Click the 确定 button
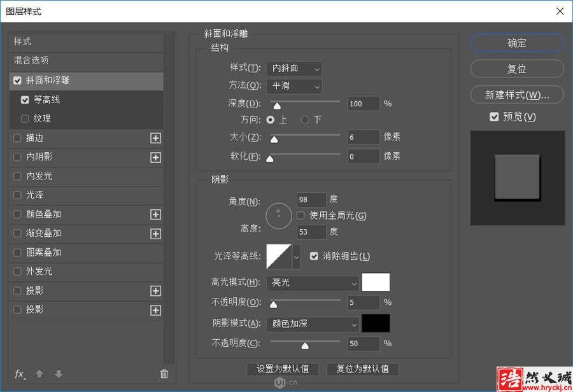 (x=517, y=43)
